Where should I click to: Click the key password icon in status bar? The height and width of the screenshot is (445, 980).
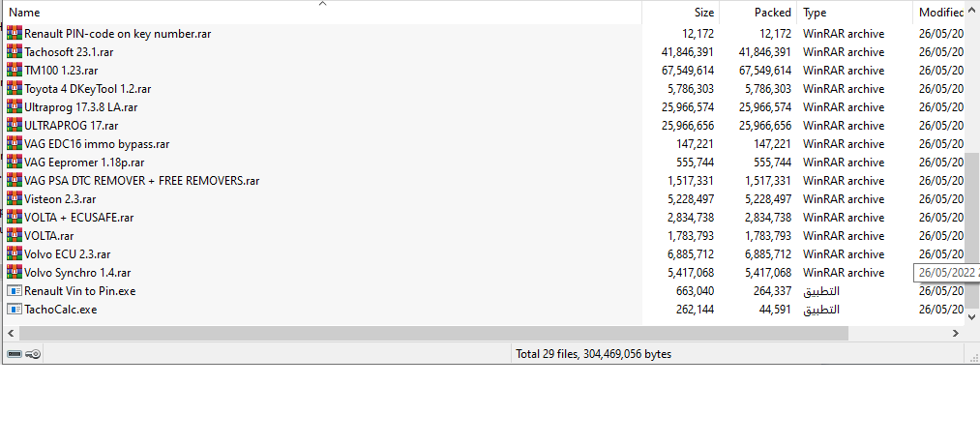[x=33, y=354]
